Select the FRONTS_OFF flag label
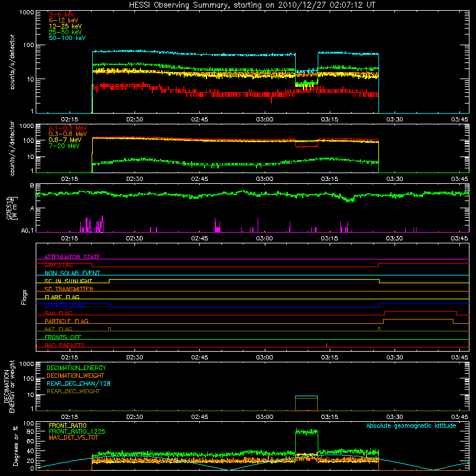The width and height of the screenshot is (476, 476). (63, 337)
